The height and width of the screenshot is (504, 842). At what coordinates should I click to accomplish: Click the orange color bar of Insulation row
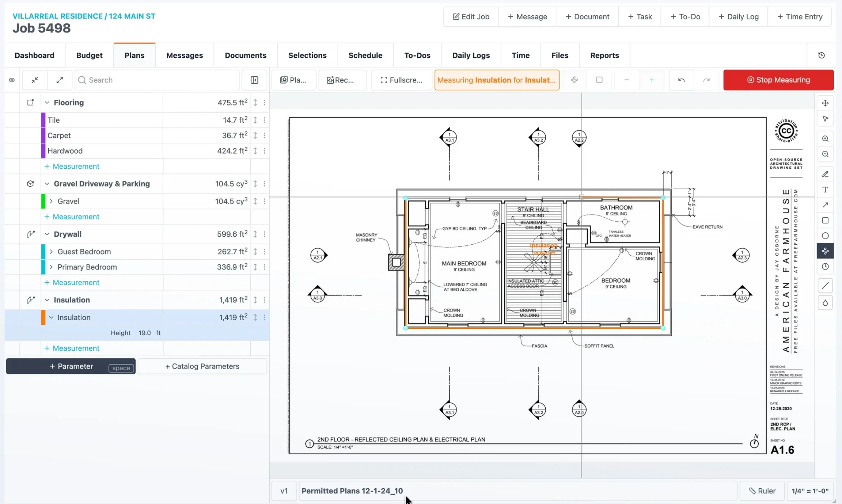coord(43,317)
